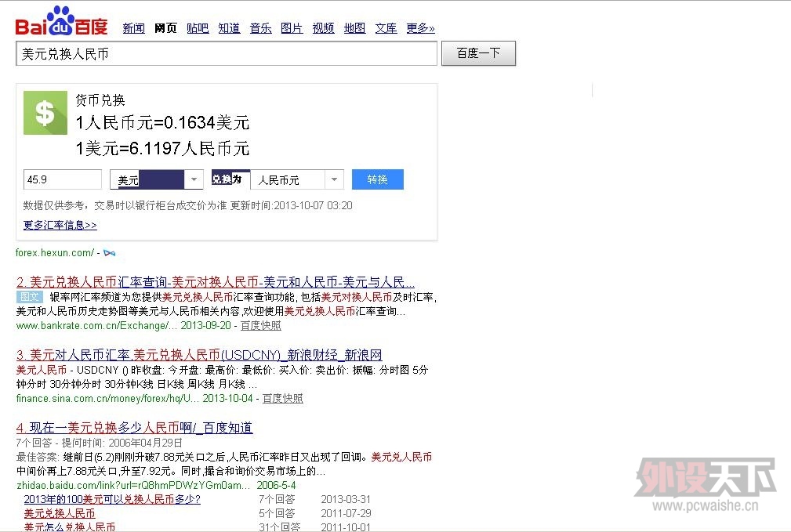This screenshot has width=791, height=532.
Task: Click the small icon after forex.hexun.com
Action: 110,253
